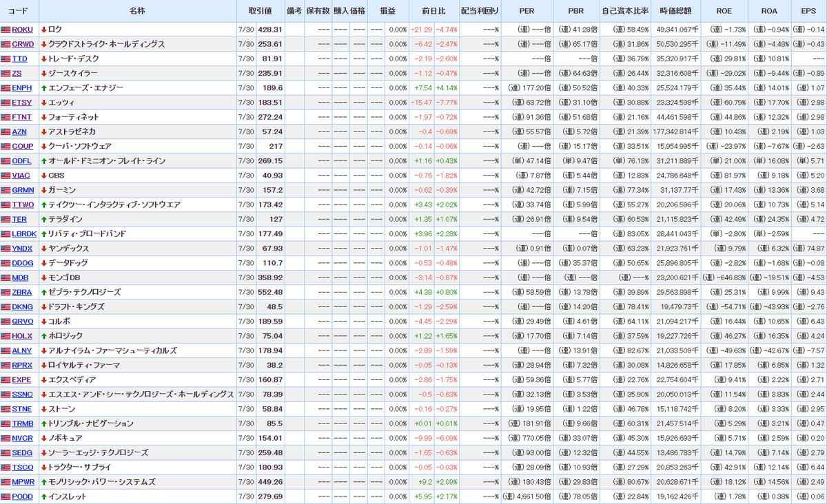Click the 取引値 column header

pyautogui.click(x=261, y=11)
